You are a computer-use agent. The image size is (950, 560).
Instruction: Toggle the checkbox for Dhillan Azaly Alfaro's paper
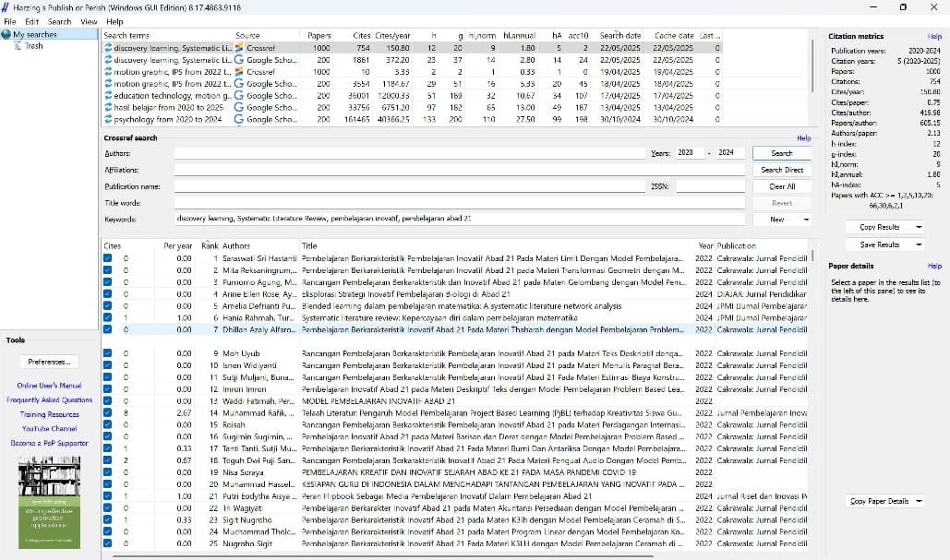pos(108,329)
